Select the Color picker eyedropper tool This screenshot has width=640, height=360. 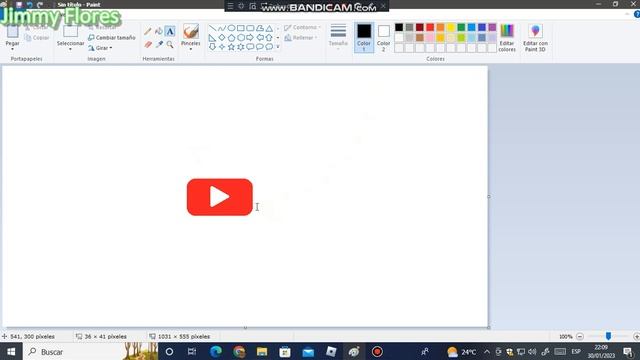[159, 44]
